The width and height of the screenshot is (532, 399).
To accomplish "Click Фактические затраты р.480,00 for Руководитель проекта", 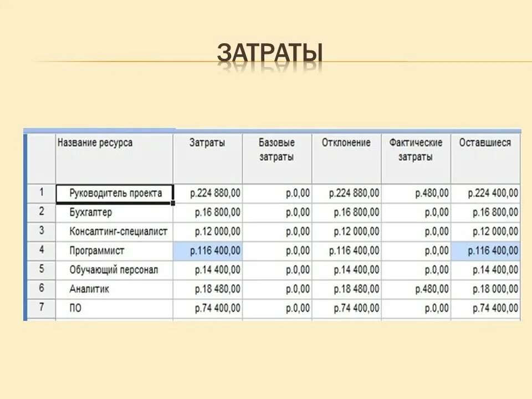I will point(416,194).
